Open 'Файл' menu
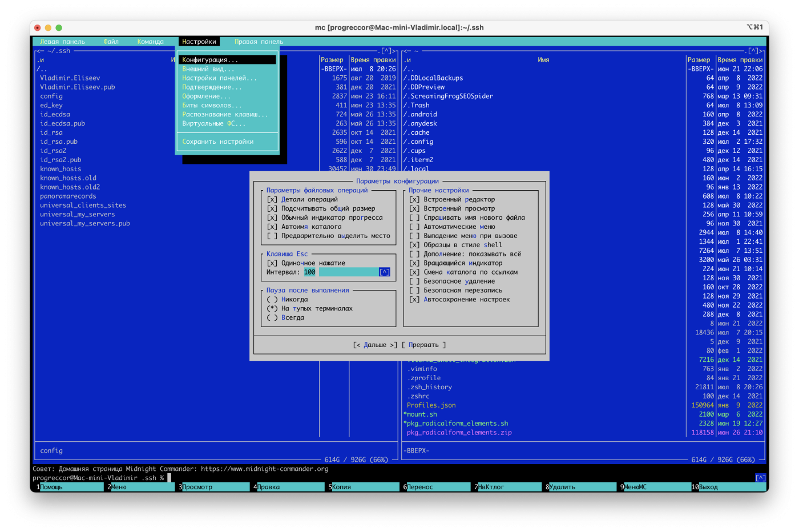Image resolution: width=799 pixels, height=532 pixels. (x=111, y=42)
